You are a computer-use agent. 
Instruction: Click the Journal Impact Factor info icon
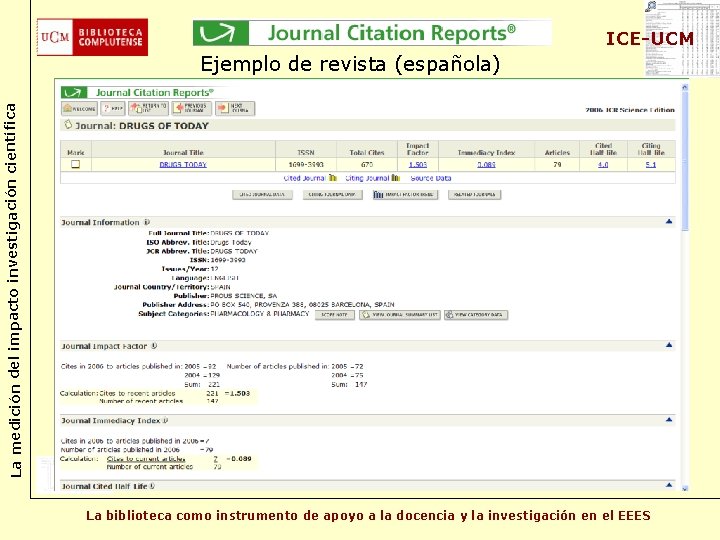point(154,346)
